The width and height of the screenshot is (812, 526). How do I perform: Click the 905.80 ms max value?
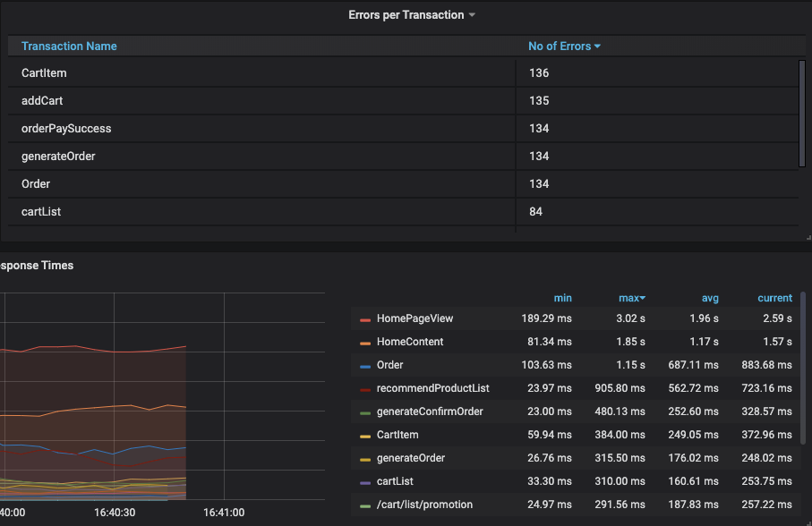pyautogui.click(x=620, y=388)
